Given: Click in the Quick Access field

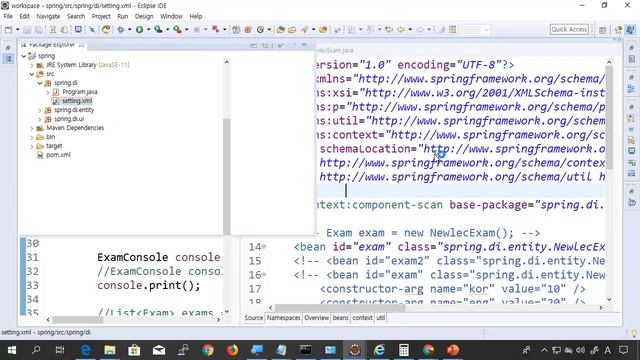Looking at the screenshot, I should [569, 29].
